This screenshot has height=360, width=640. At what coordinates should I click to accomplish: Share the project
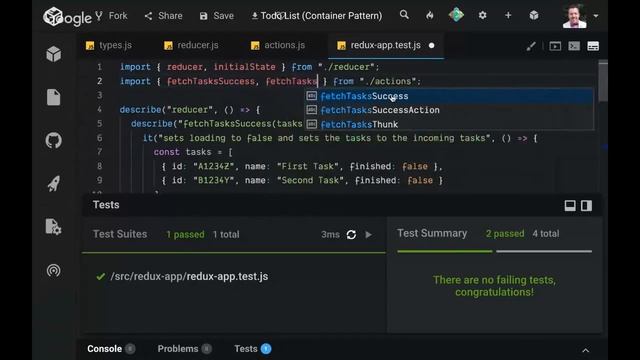(163, 16)
